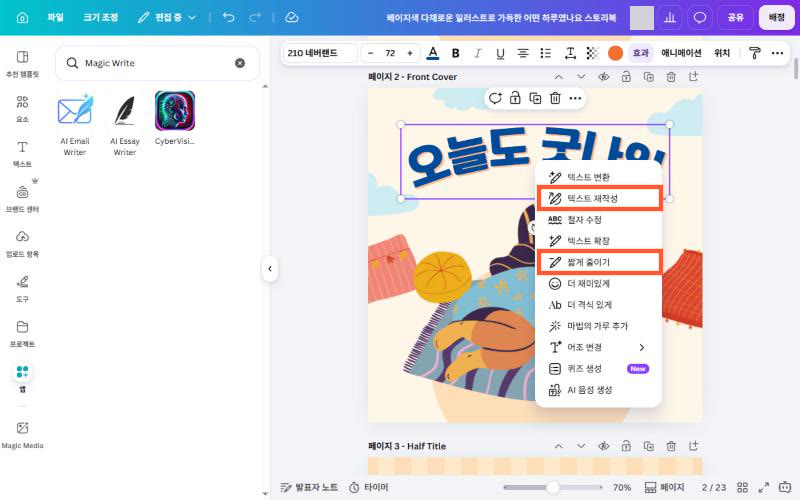800x500 pixels.
Task: Undo the last action
Action: [229, 17]
